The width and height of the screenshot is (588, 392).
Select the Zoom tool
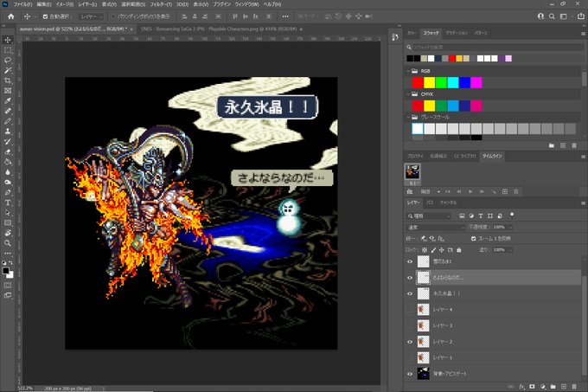[x=8, y=243]
